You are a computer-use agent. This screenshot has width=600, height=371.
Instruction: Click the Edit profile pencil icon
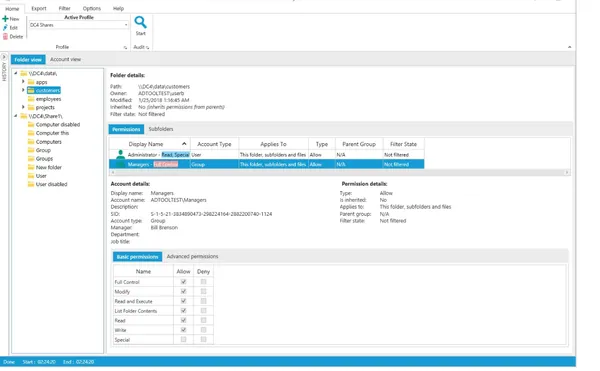pyautogui.click(x=5, y=28)
